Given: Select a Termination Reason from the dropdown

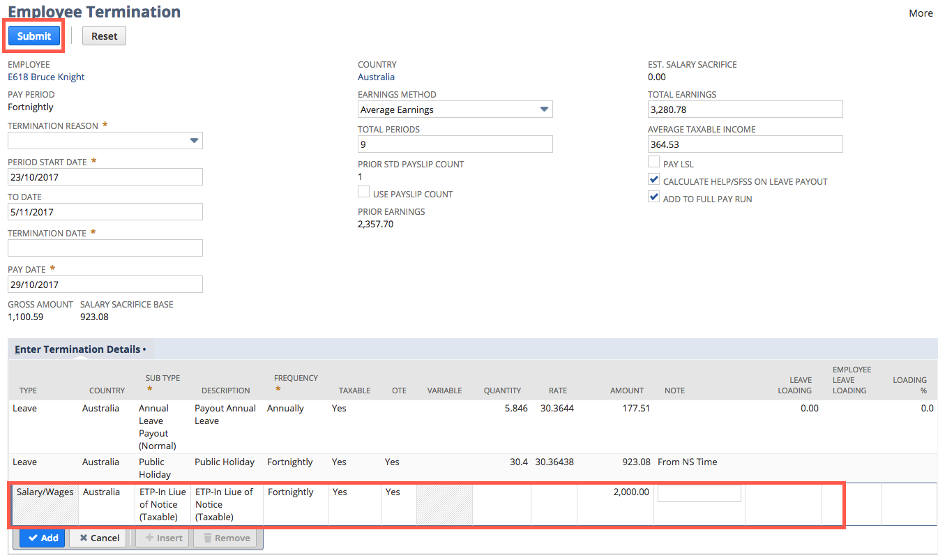Looking at the screenshot, I should point(105,140).
